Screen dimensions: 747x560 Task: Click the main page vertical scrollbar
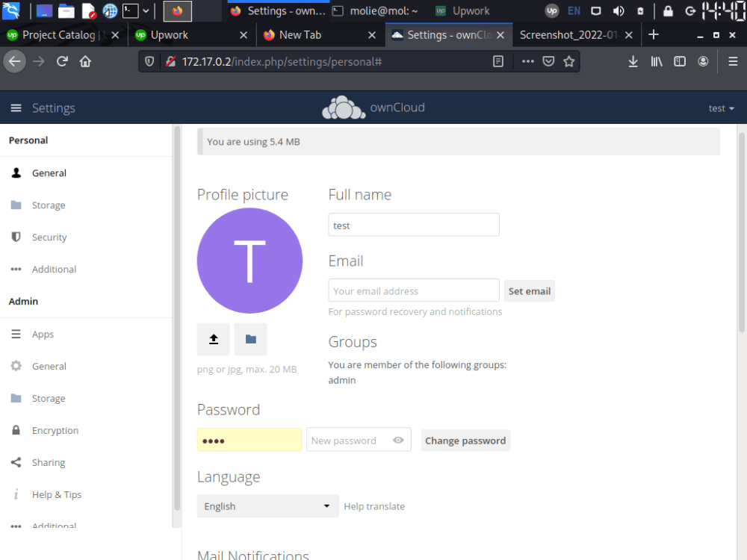click(x=742, y=233)
